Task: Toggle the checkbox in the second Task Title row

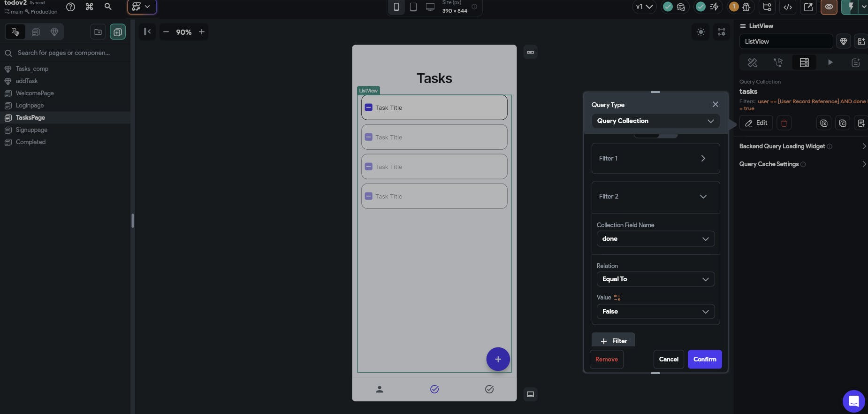Action: pos(369,137)
